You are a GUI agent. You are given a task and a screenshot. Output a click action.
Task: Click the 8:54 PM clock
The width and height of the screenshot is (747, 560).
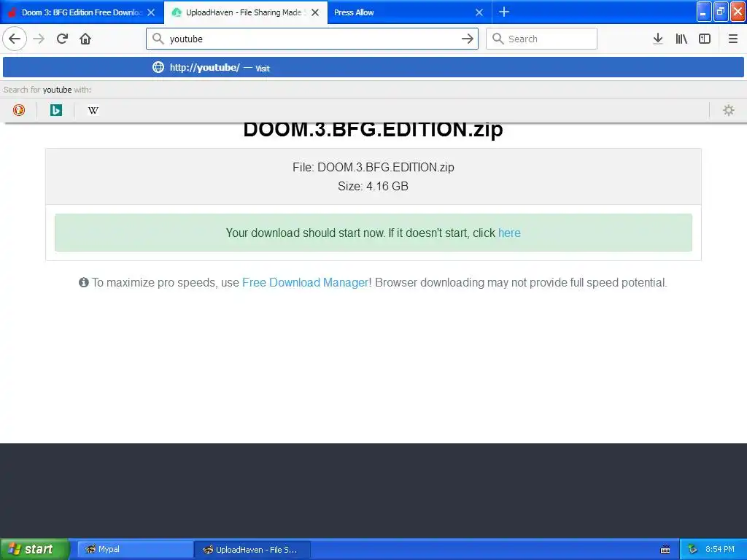coord(720,549)
